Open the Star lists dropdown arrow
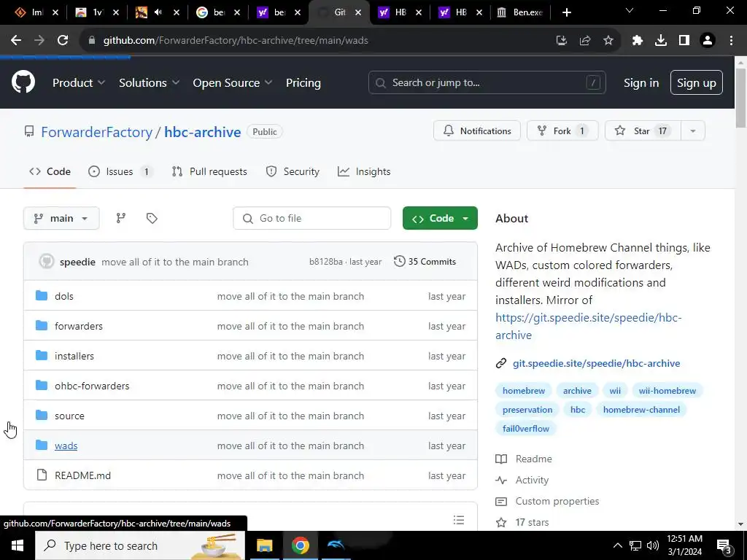 693,131
